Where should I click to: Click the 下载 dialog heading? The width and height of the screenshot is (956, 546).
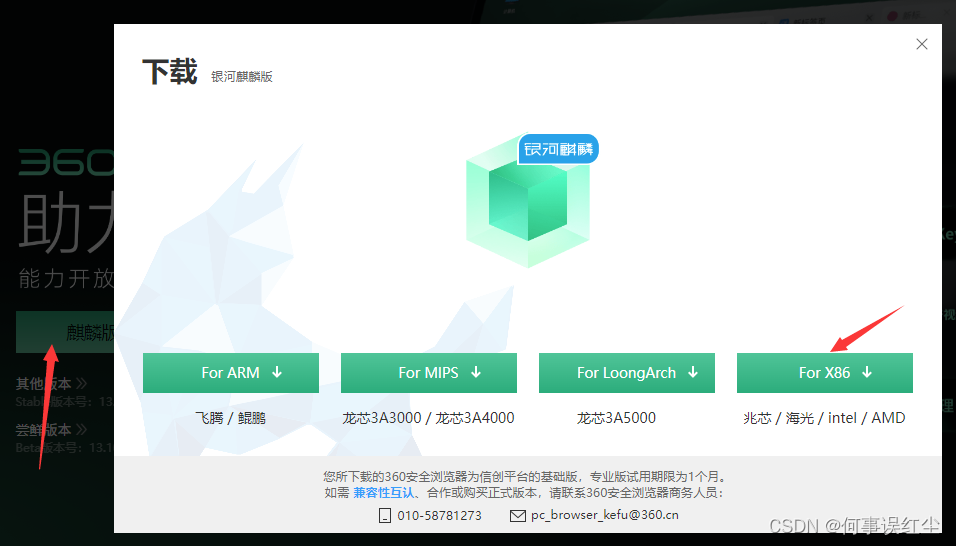[x=169, y=72]
